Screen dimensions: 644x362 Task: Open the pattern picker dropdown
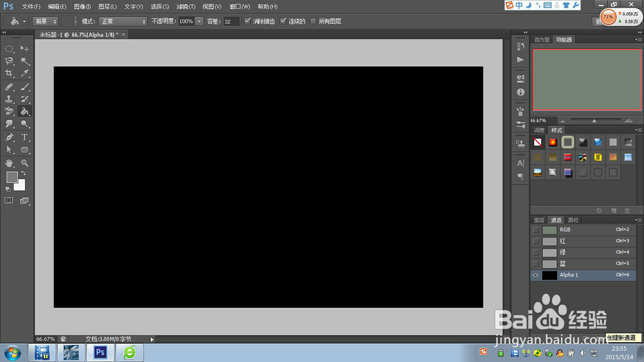click(x=75, y=21)
